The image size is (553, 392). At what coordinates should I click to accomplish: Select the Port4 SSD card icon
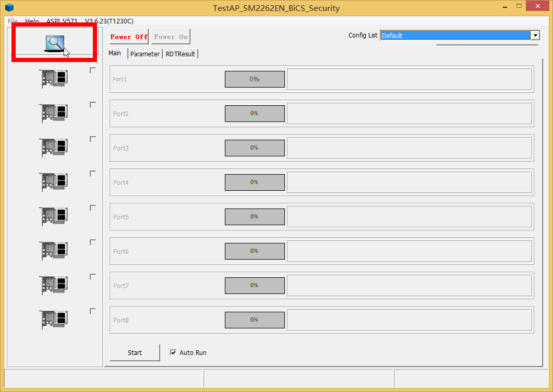click(54, 182)
